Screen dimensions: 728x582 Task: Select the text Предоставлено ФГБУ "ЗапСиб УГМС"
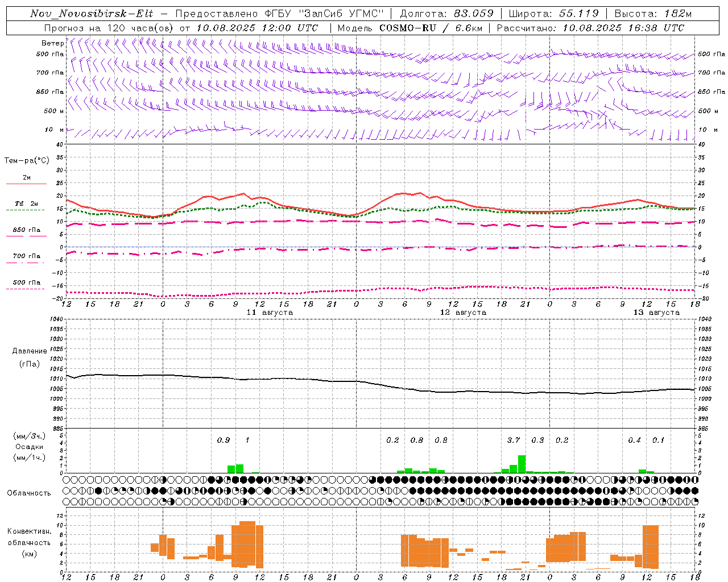coord(279,14)
